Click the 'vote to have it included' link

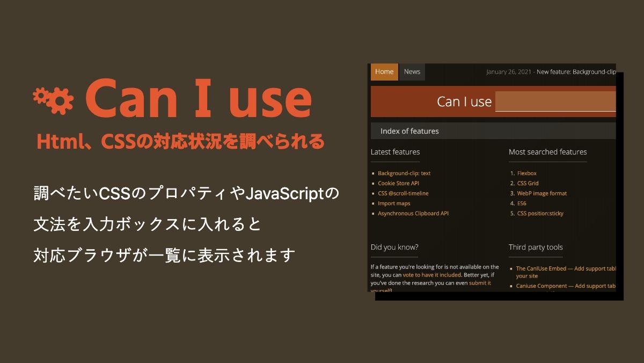coord(432,274)
